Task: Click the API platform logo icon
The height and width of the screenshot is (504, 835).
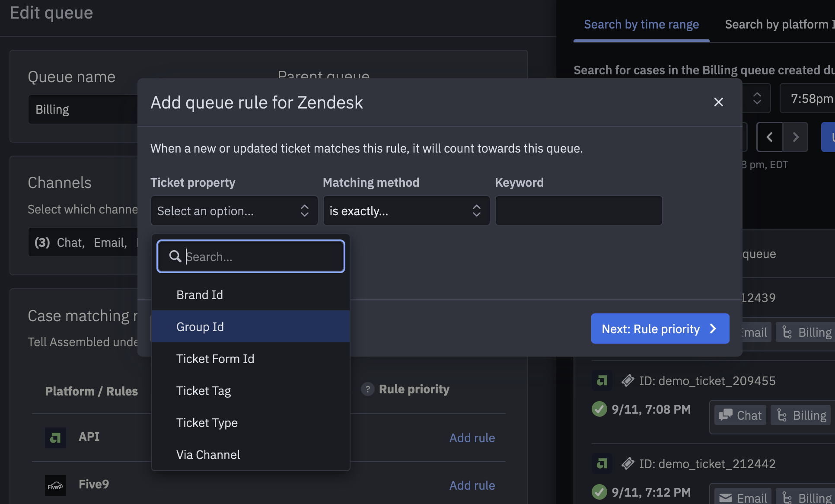Action: [x=55, y=437]
